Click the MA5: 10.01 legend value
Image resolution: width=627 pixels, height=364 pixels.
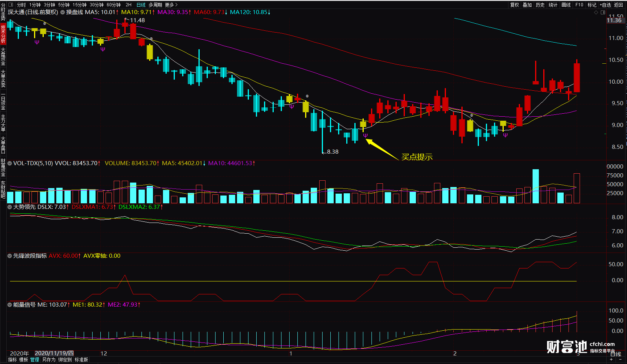coord(102,12)
